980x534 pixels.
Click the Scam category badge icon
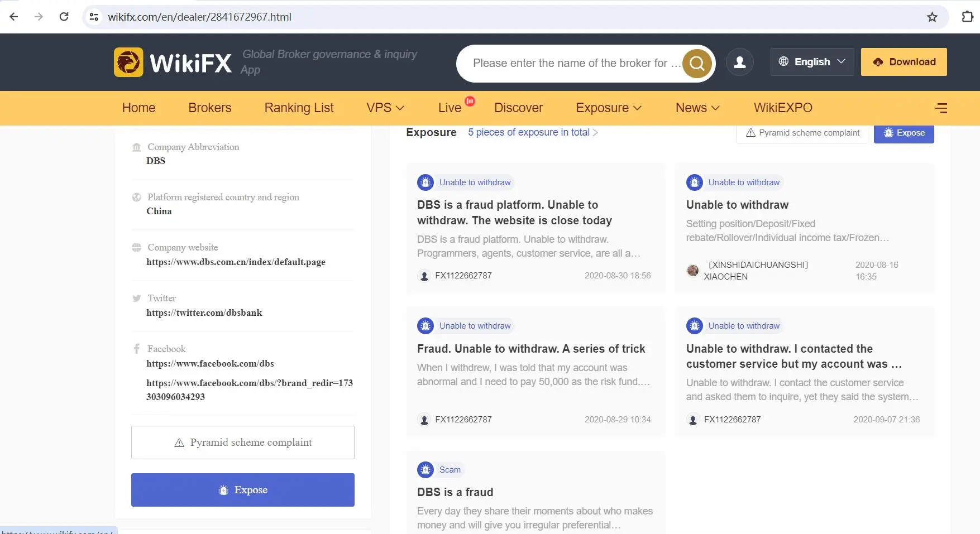[x=426, y=470]
